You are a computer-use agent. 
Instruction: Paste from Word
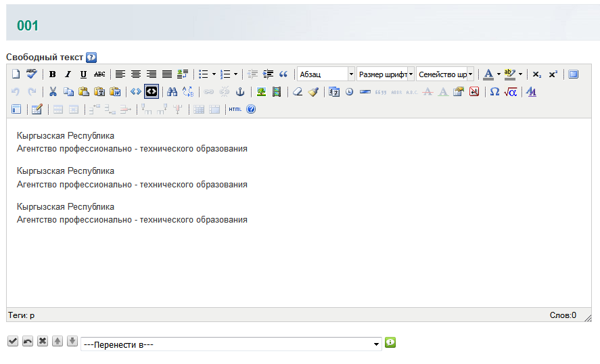[115, 91]
